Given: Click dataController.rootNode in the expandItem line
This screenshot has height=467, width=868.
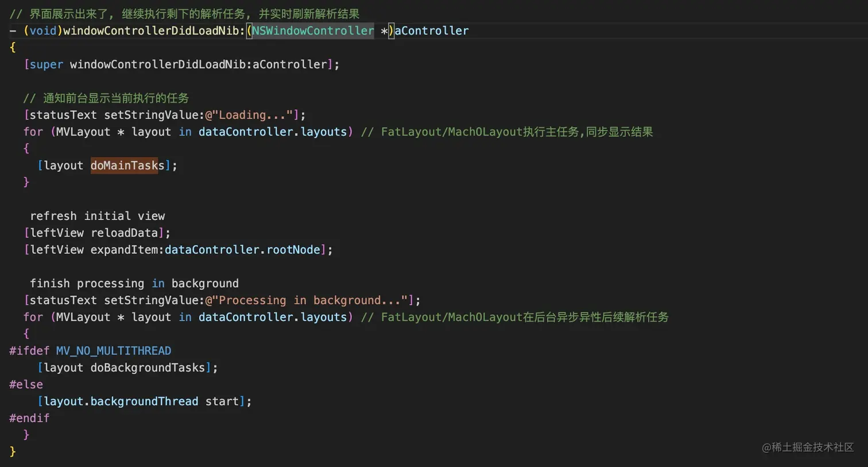Looking at the screenshot, I should [242, 249].
